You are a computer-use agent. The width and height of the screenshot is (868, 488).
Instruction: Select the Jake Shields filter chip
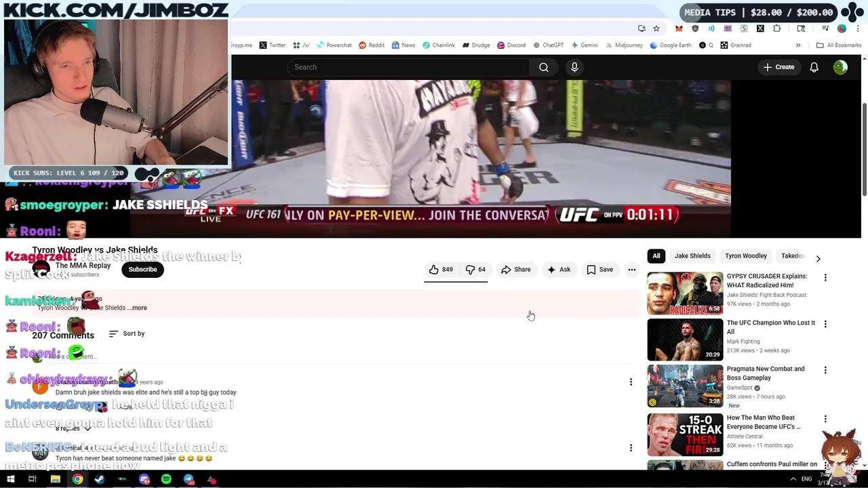(692, 256)
